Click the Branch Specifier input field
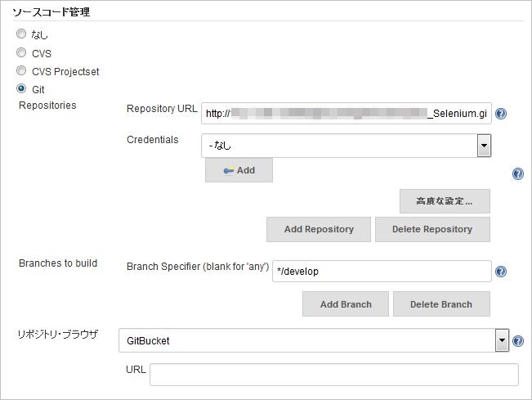 [382, 271]
